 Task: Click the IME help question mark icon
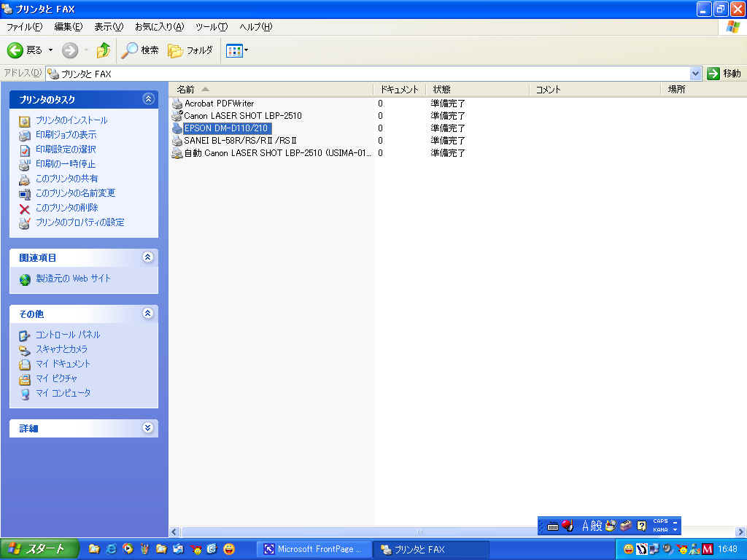pos(642,526)
